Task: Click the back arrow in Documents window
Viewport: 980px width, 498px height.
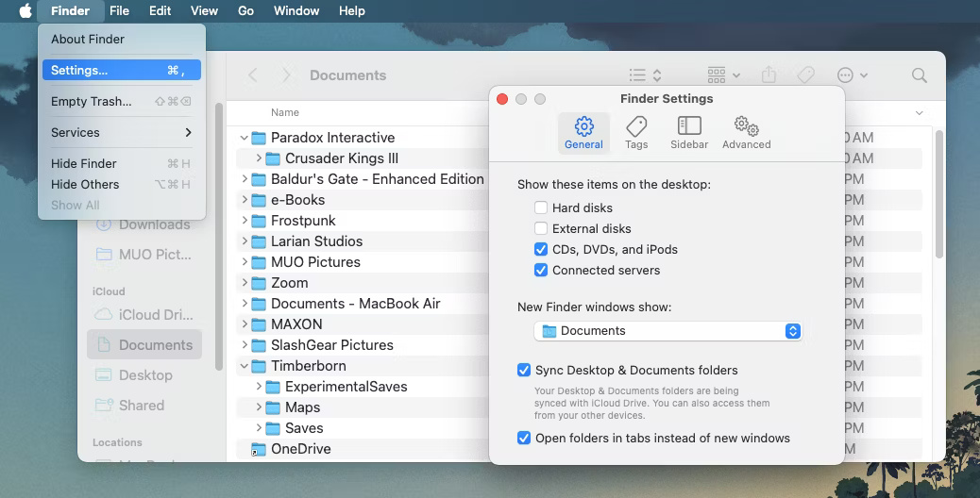Action: coord(252,75)
